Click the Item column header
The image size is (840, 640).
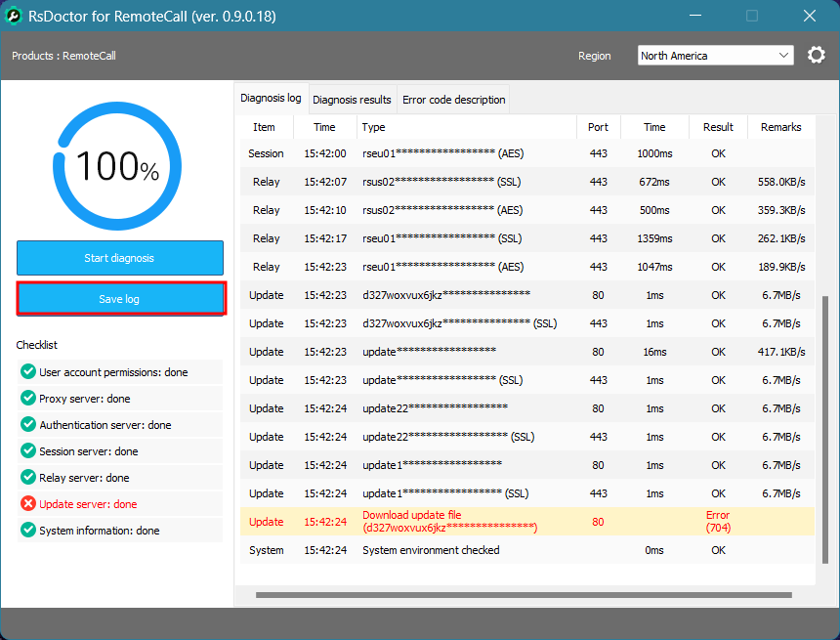(x=264, y=127)
